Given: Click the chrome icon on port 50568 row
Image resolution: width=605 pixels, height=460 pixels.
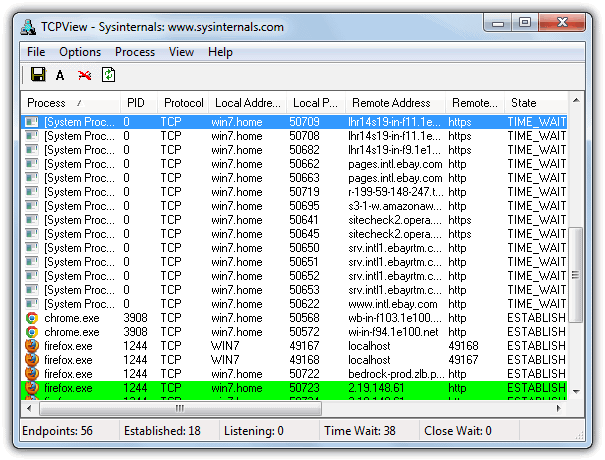Looking at the screenshot, I should 32,318.
